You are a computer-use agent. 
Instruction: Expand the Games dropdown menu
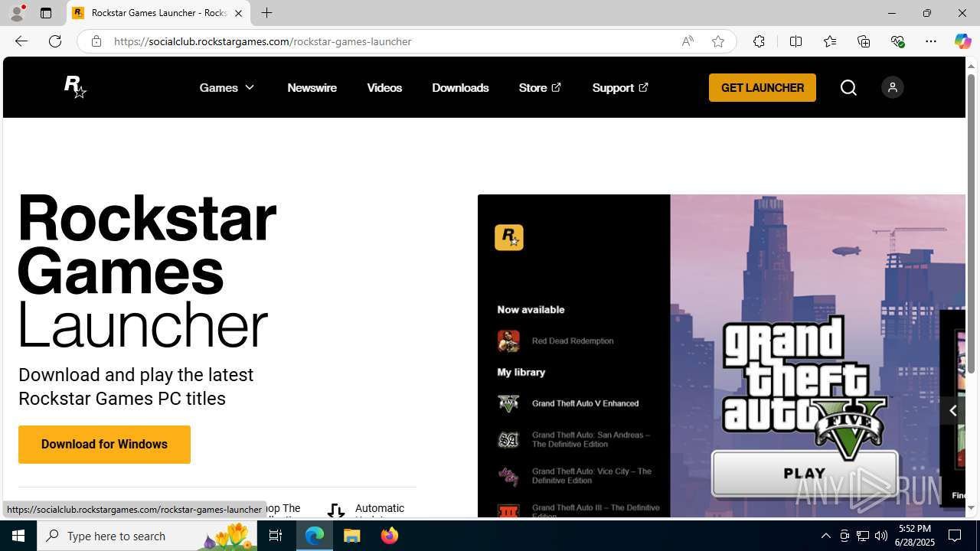click(x=227, y=87)
